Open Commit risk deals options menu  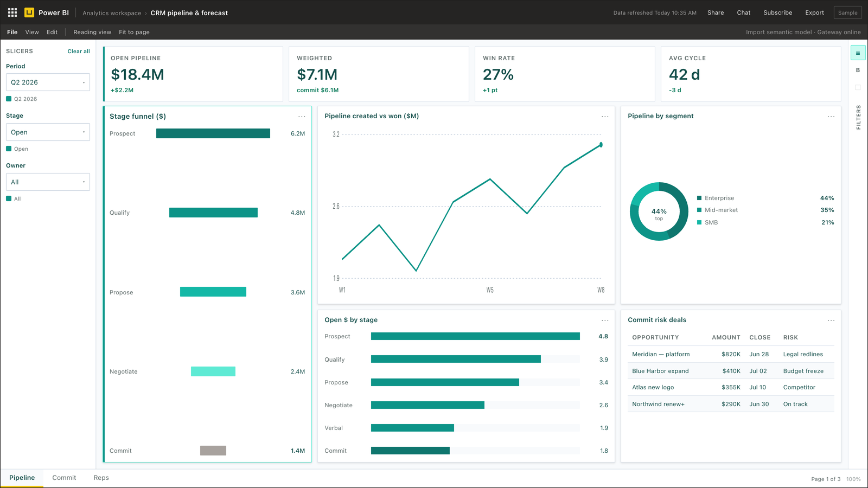click(831, 320)
